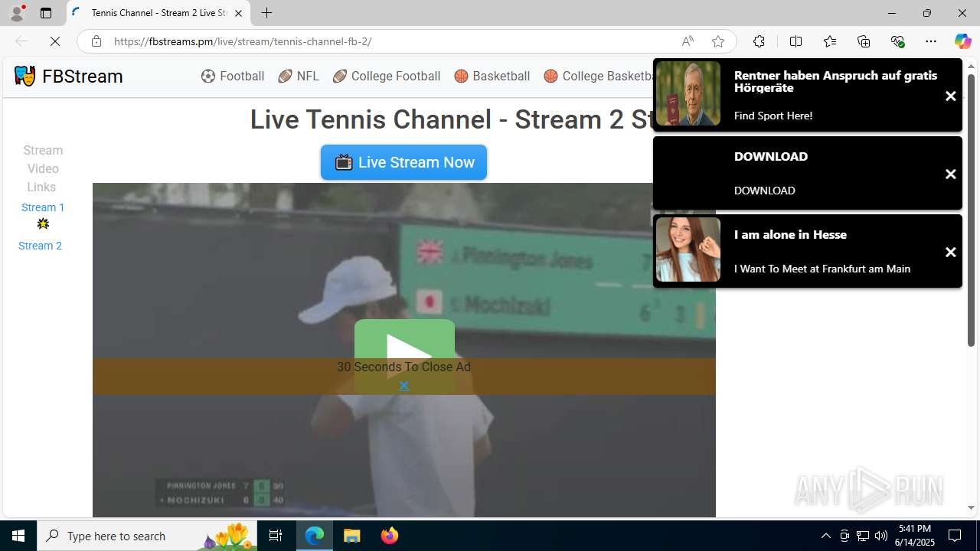Viewport: 980px width, 551px height.
Task: Open the woman ad thumbnail
Action: 688,249
